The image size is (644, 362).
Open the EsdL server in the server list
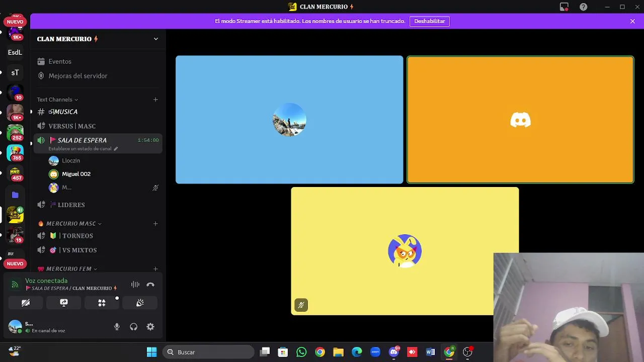[15, 52]
